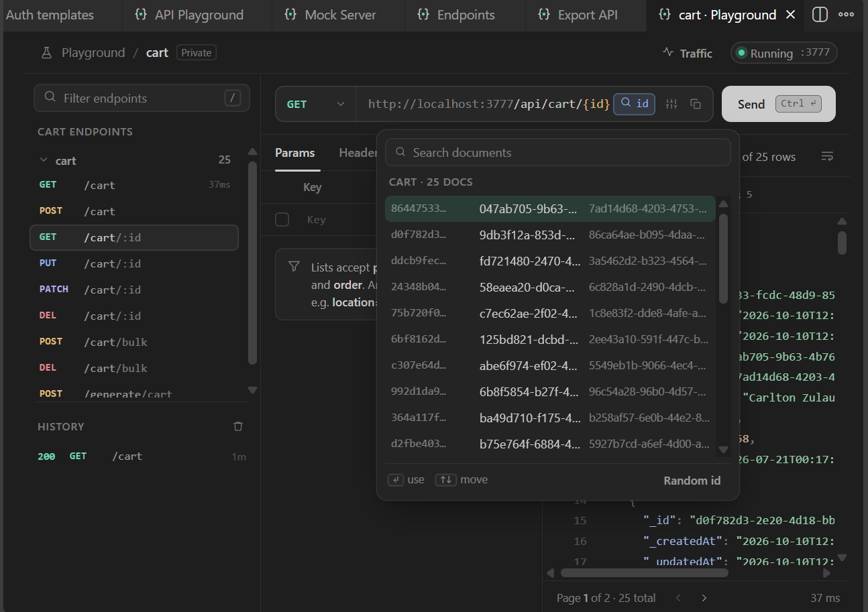Open the split editor layout icon
The image size is (868, 612).
point(820,15)
